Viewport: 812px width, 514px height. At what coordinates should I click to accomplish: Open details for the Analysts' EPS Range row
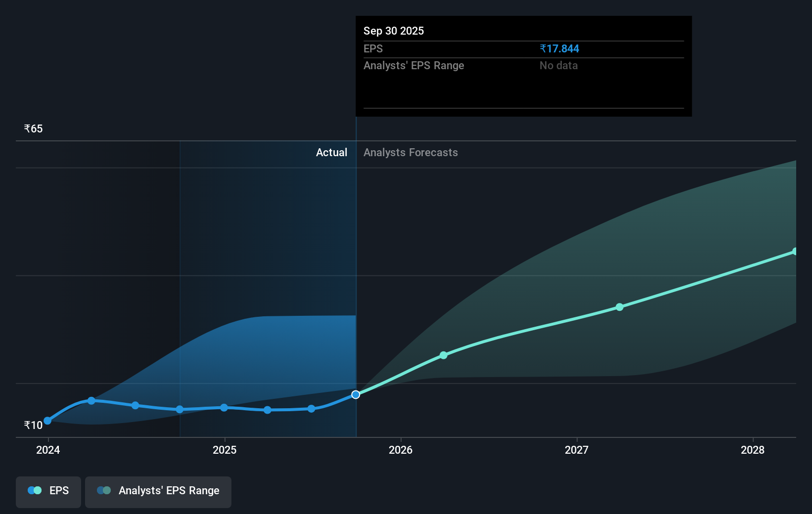[x=413, y=65]
